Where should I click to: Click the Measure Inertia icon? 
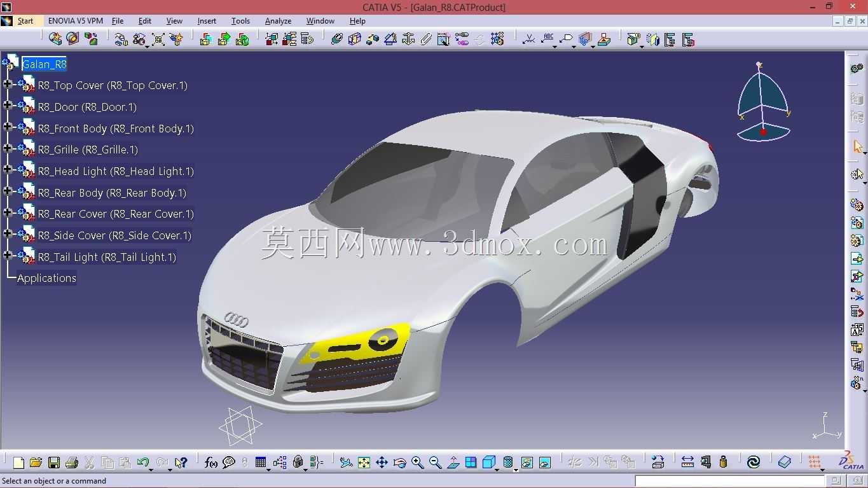pos(723,463)
